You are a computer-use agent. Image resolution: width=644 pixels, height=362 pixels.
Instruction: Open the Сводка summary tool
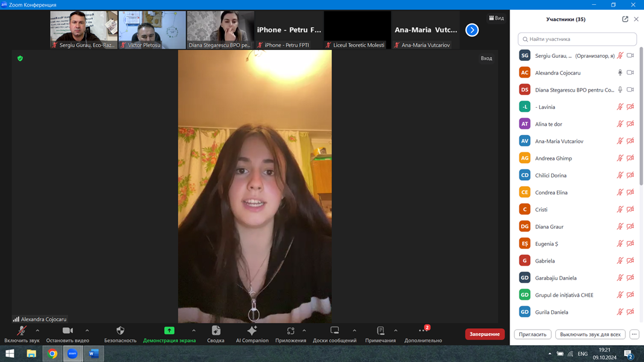tap(216, 331)
